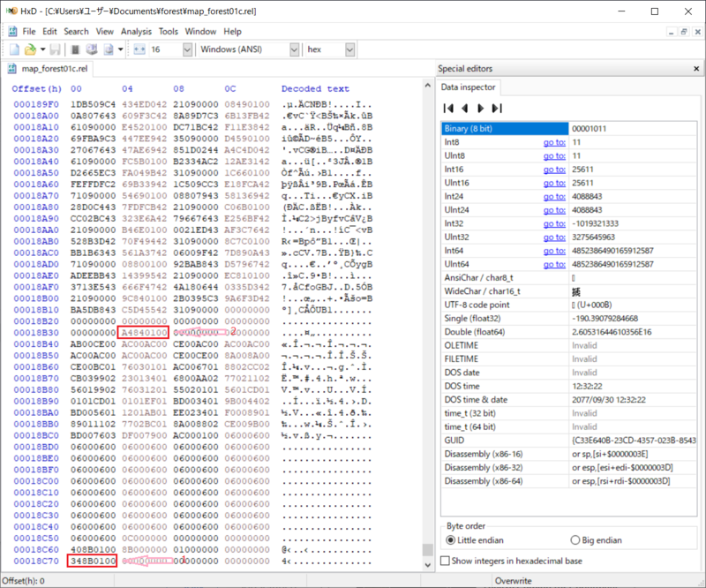Click go to link for UInt24
The image size is (706, 588).
(554, 210)
